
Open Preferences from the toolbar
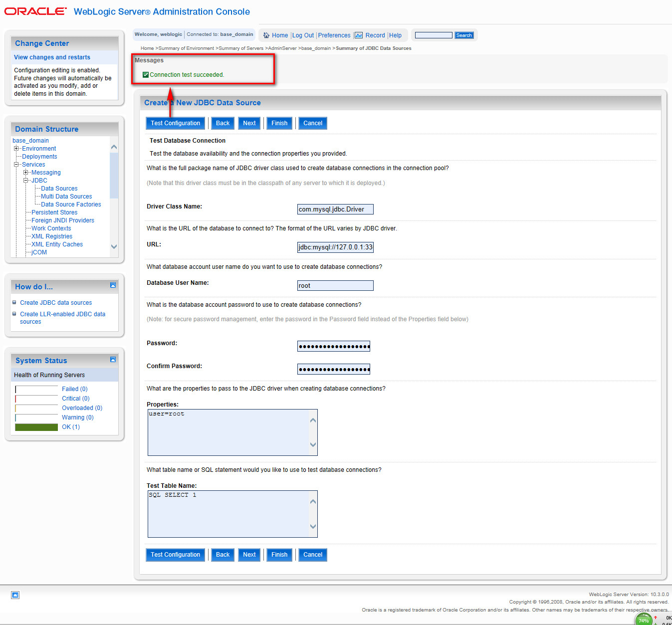pyautogui.click(x=334, y=35)
